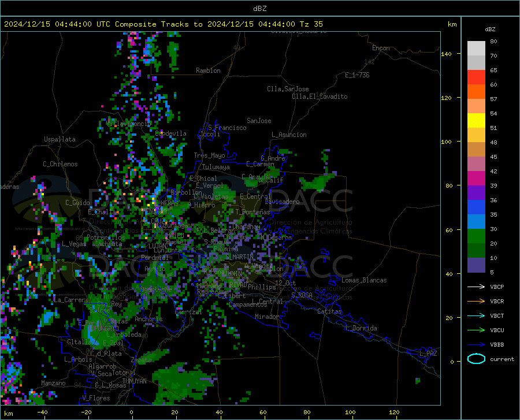This screenshot has width=520, height=420.
Task: Click the green VBCU arrow icon
Action: [476, 330]
